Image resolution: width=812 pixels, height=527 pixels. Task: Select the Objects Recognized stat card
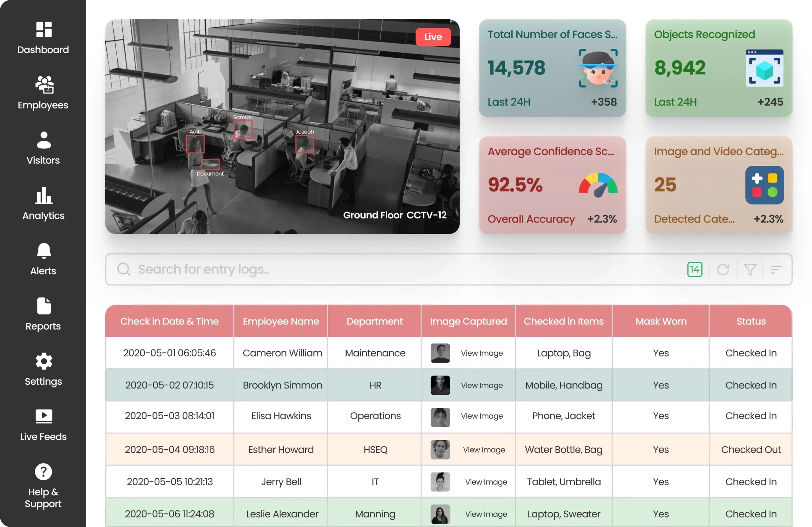click(x=718, y=68)
